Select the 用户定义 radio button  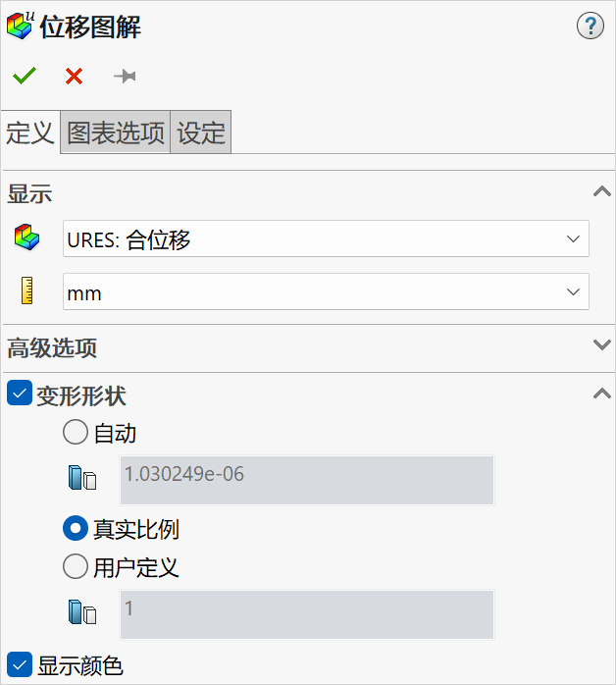point(75,566)
